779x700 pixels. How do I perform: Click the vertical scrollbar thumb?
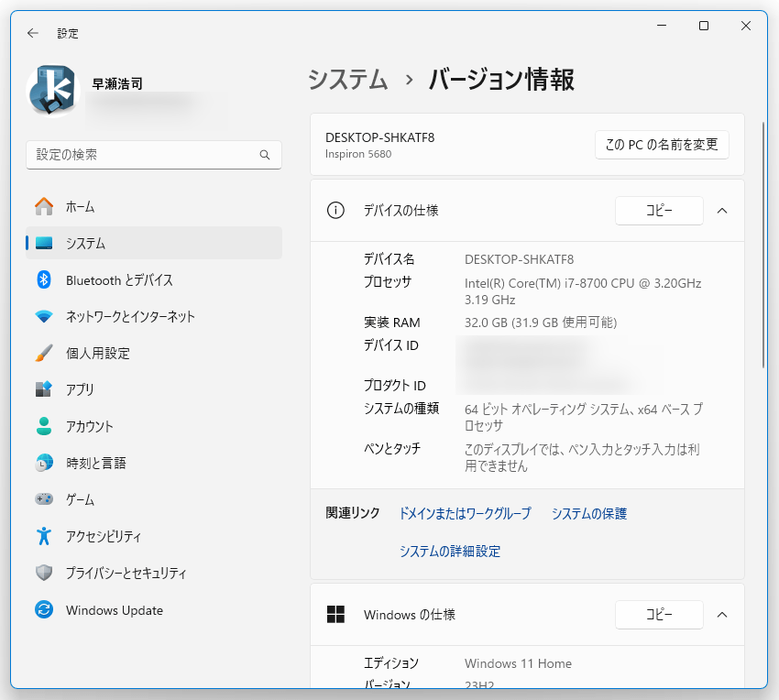click(x=764, y=245)
